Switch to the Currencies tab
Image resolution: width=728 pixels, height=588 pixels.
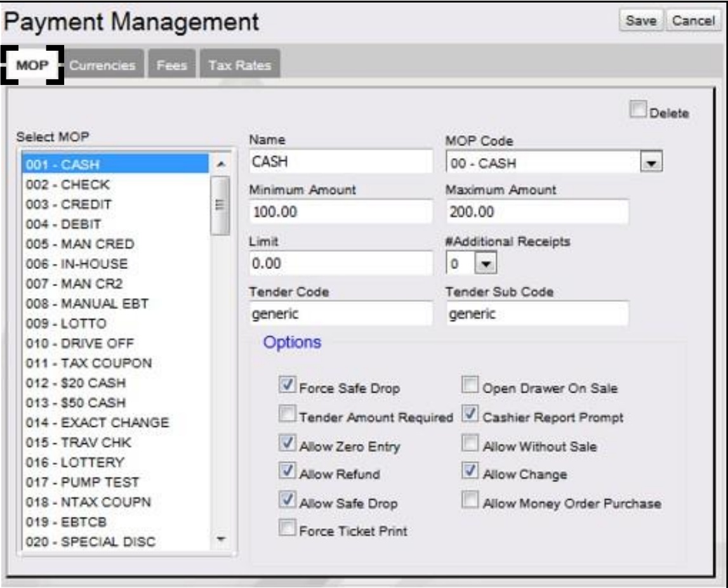[x=103, y=65]
